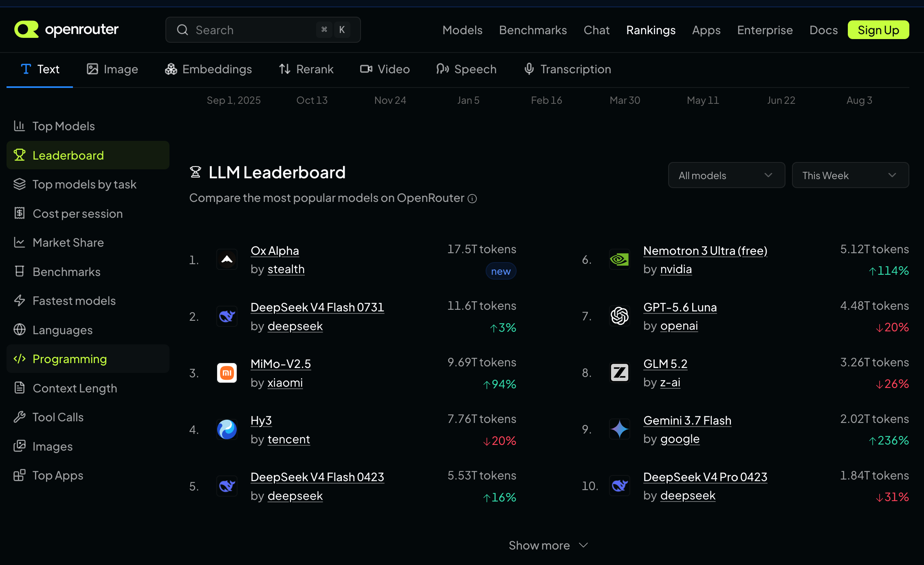Click the DeepSeek V4 Flash 0731 whale logo
924x565 pixels.
(x=227, y=316)
